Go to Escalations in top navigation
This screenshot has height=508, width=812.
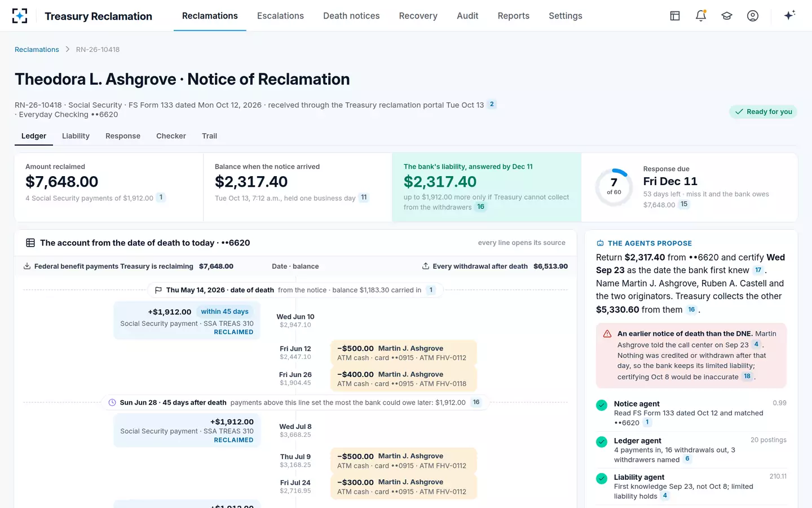pyautogui.click(x=280, y=16)
